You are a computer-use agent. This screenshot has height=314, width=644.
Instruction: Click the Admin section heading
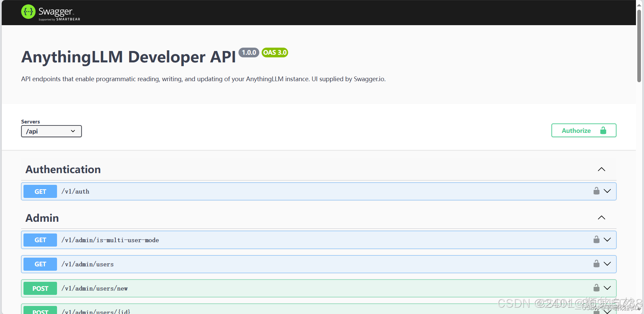point(42,218)
